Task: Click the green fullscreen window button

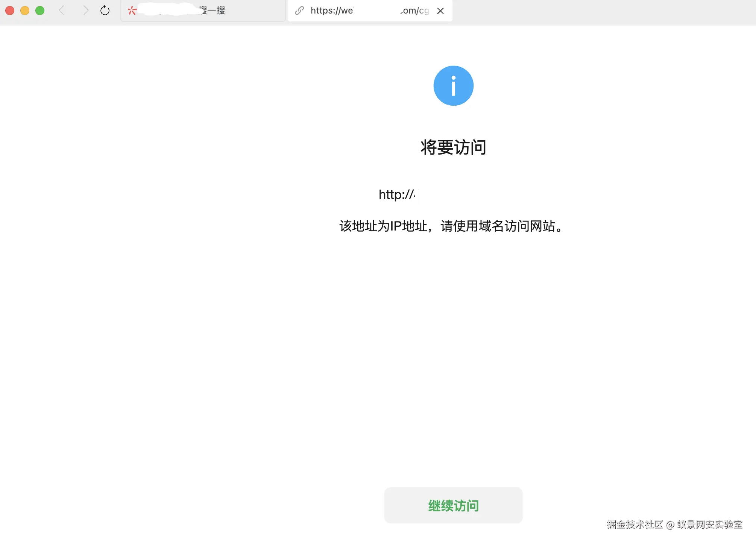Action: [x=40, y=11]
